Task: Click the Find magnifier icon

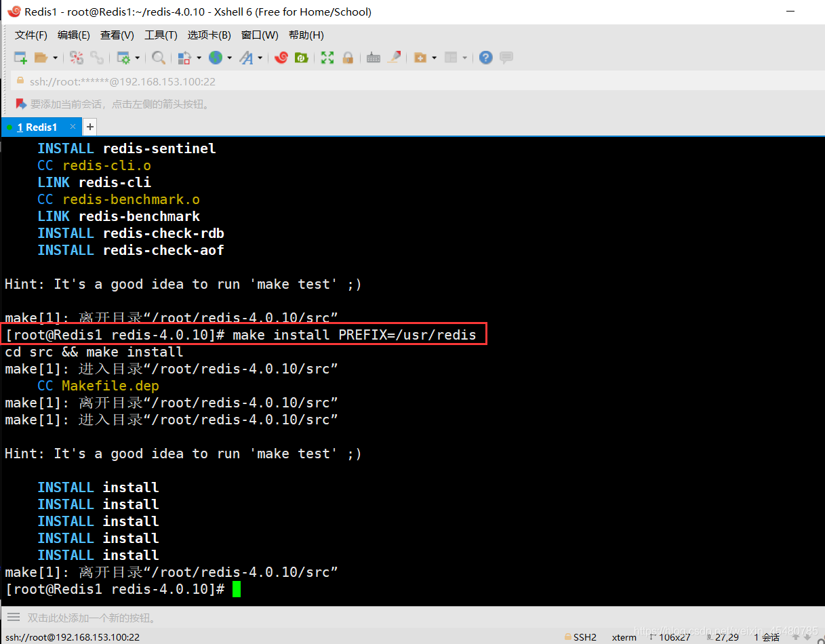Action: click(x=159, y=58)
